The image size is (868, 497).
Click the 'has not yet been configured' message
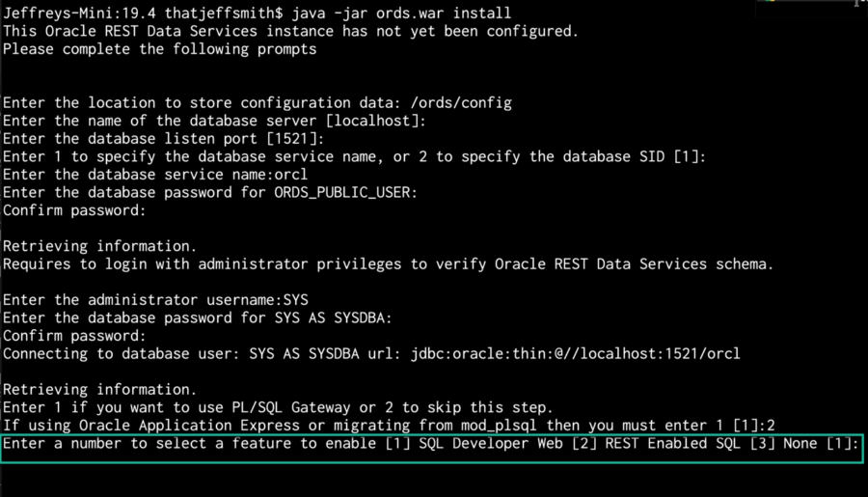289,31
